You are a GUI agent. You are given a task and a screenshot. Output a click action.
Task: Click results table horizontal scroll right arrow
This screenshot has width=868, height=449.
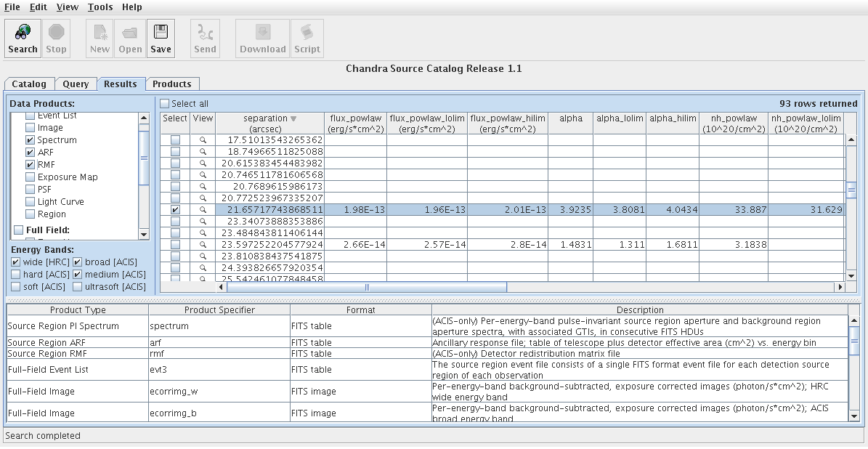point(840,288)
